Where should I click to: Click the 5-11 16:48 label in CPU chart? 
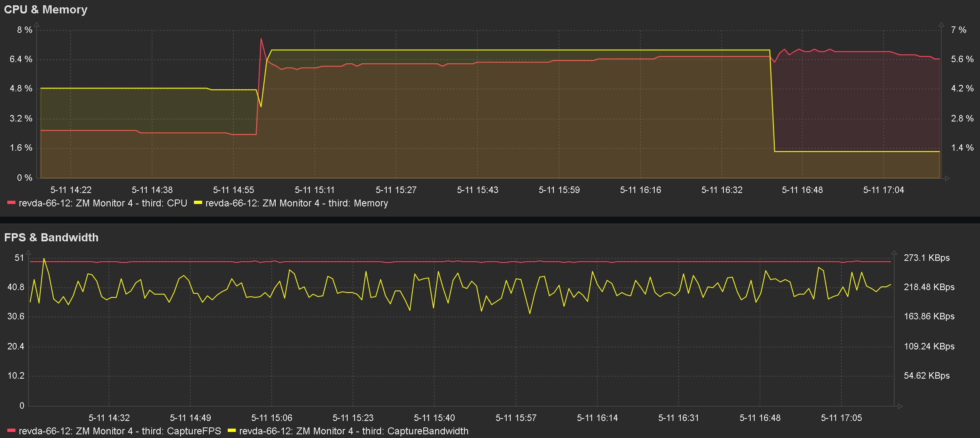[802, 190]
